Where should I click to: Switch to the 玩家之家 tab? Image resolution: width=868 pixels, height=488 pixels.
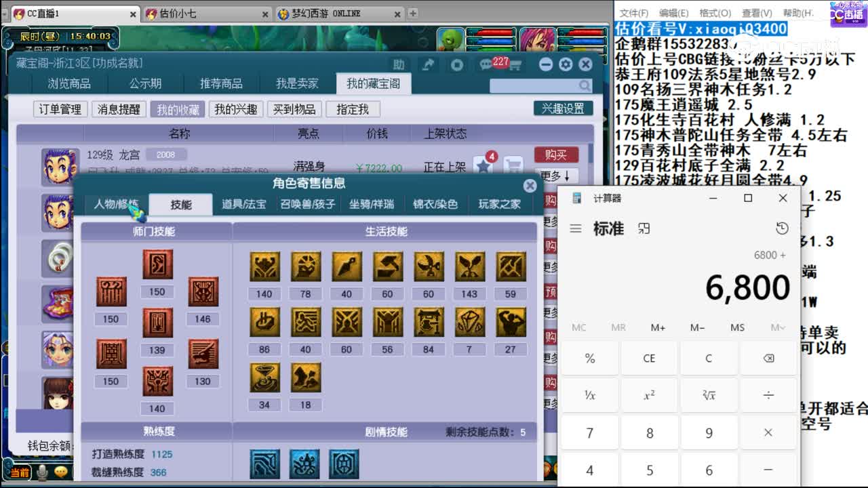pyautogui.click(x=500, y=204)
